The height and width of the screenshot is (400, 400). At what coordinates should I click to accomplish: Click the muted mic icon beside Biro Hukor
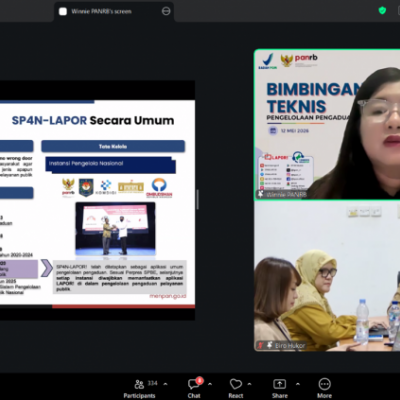tap(261, 346)
